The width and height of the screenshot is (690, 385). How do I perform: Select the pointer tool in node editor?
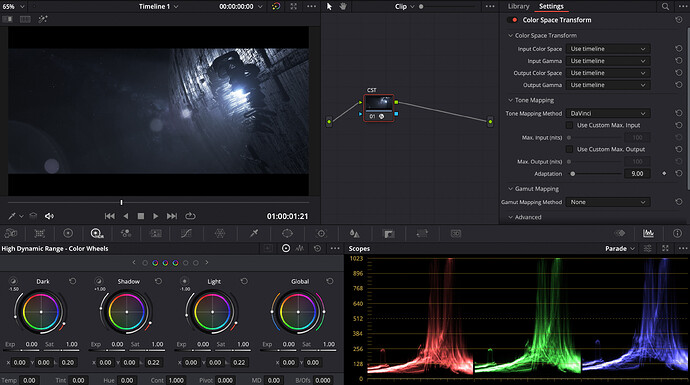click(329, 6)
